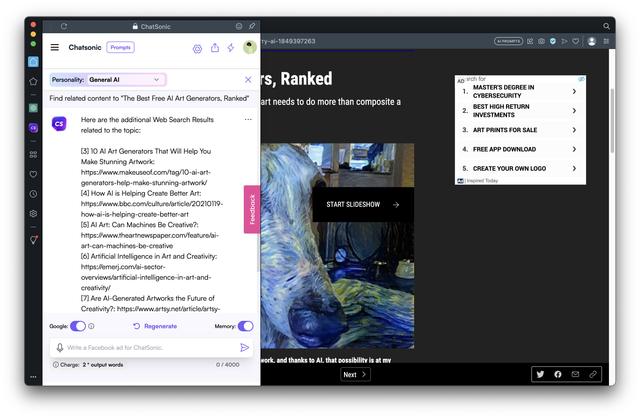
Task: Expand the Art Prints For Sale ad arrow
Action: [574, 130]
